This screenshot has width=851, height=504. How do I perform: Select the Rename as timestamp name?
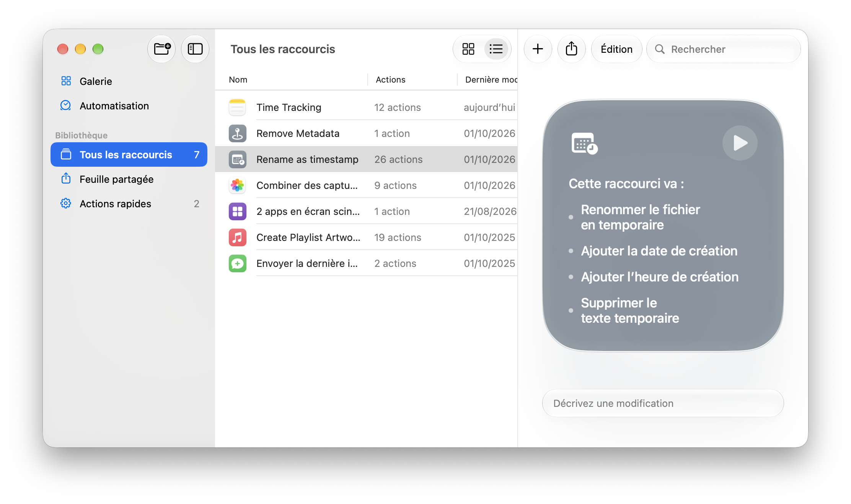(x=307, y=159)
